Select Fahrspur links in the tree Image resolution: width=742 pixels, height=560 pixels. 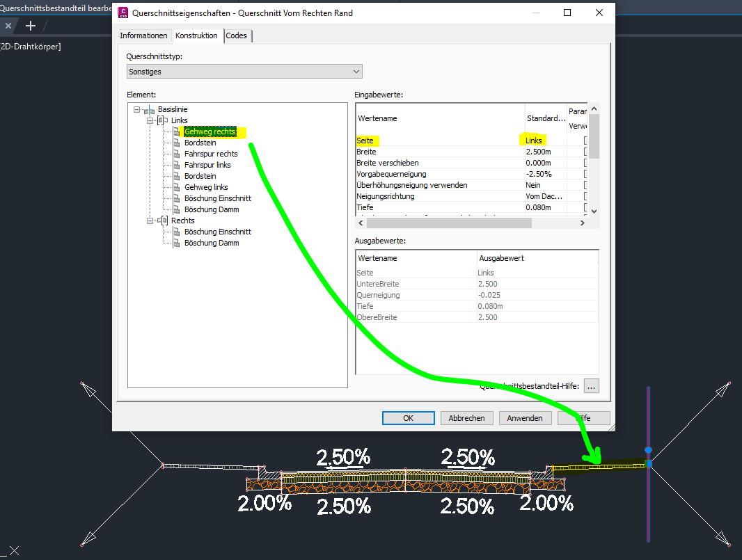tap(207, 165)
